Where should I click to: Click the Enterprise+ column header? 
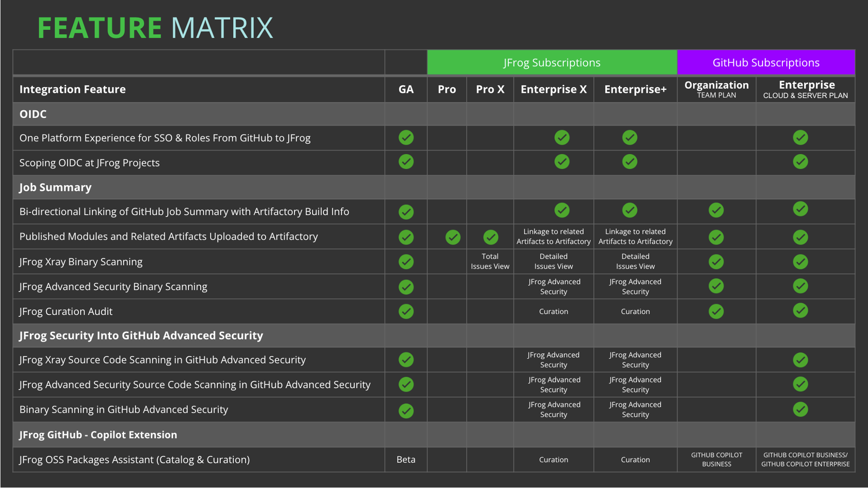635,89
